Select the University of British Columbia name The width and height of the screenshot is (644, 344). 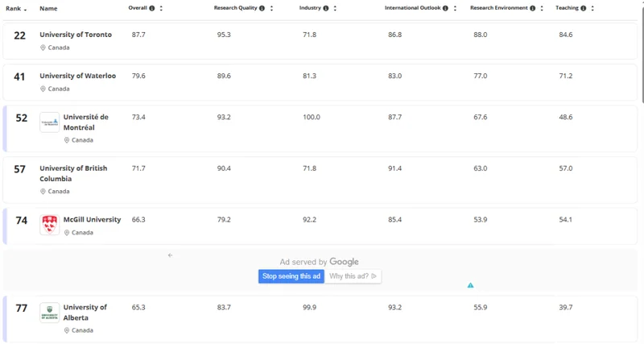[73, 173]
